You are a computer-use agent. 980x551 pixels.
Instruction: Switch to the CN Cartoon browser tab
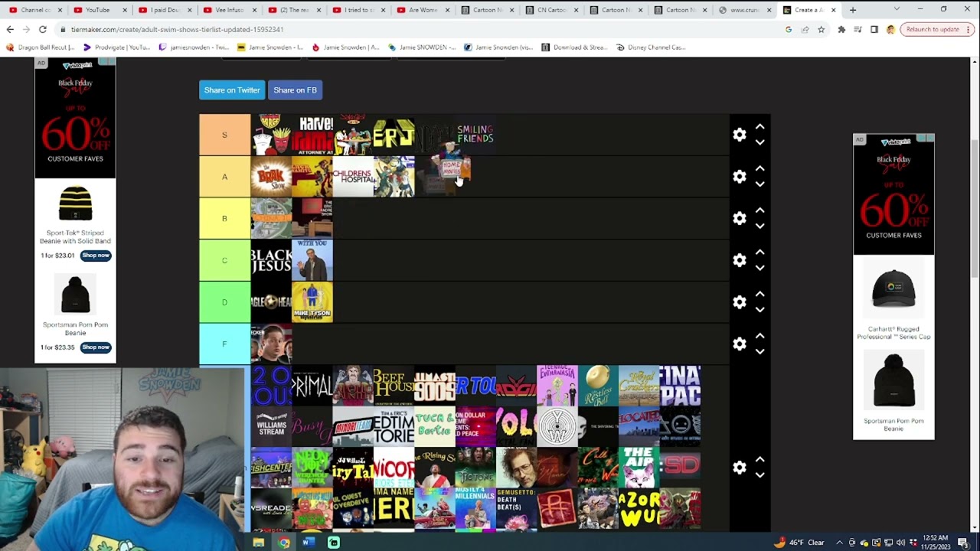553,10
